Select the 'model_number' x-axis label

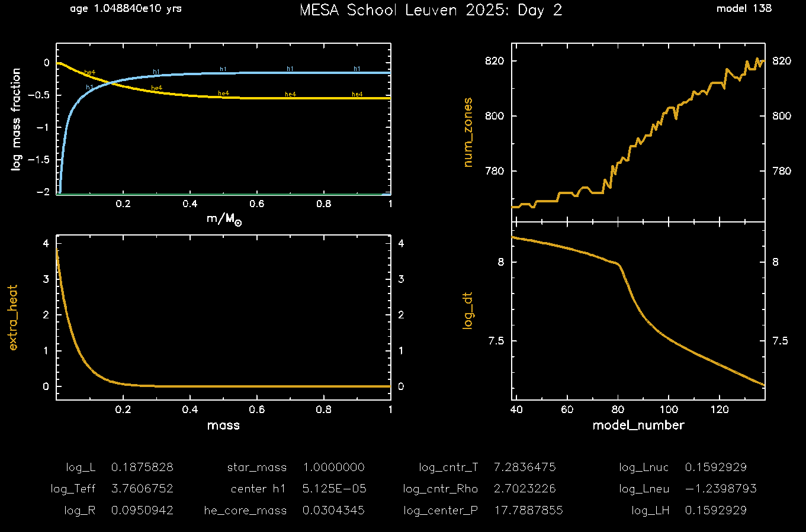pyautogui.click(x=638, y=425)
